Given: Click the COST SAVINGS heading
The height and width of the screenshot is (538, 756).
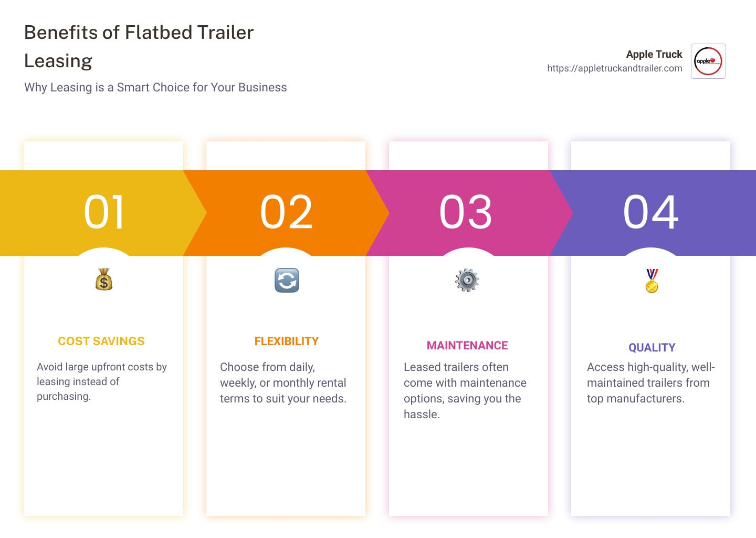Looking at the screenshot, I should click(101, 342).
